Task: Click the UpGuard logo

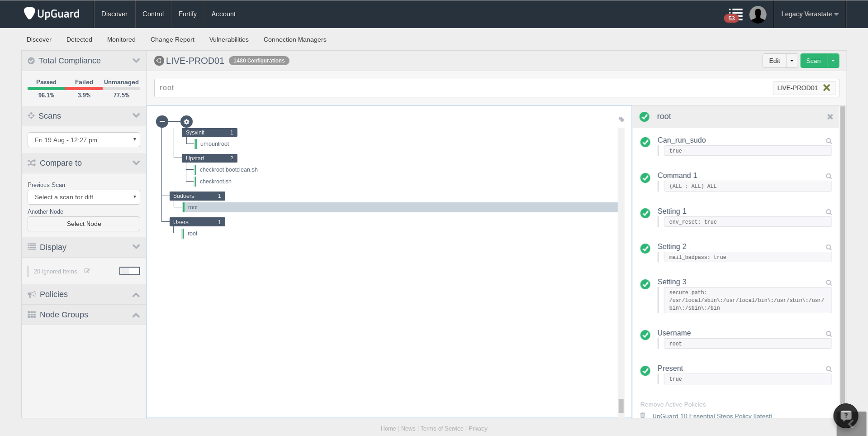Action: click(52, 14)
